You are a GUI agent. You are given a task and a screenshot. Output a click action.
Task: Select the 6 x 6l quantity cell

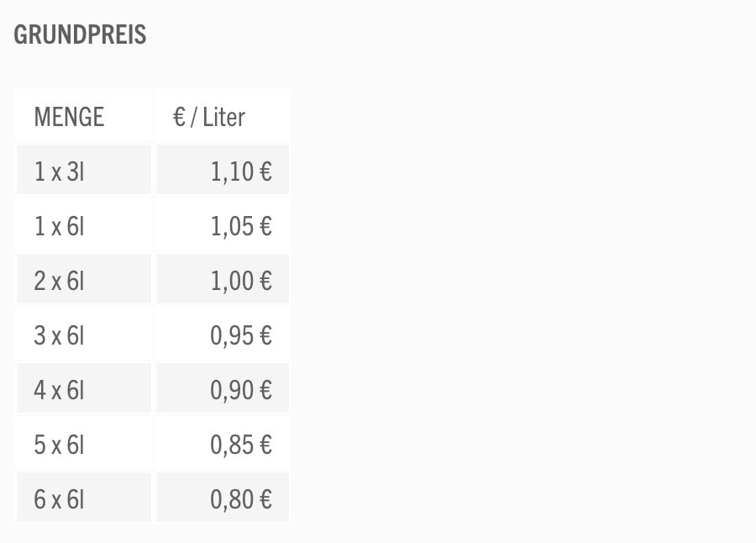tap(60, 499)
